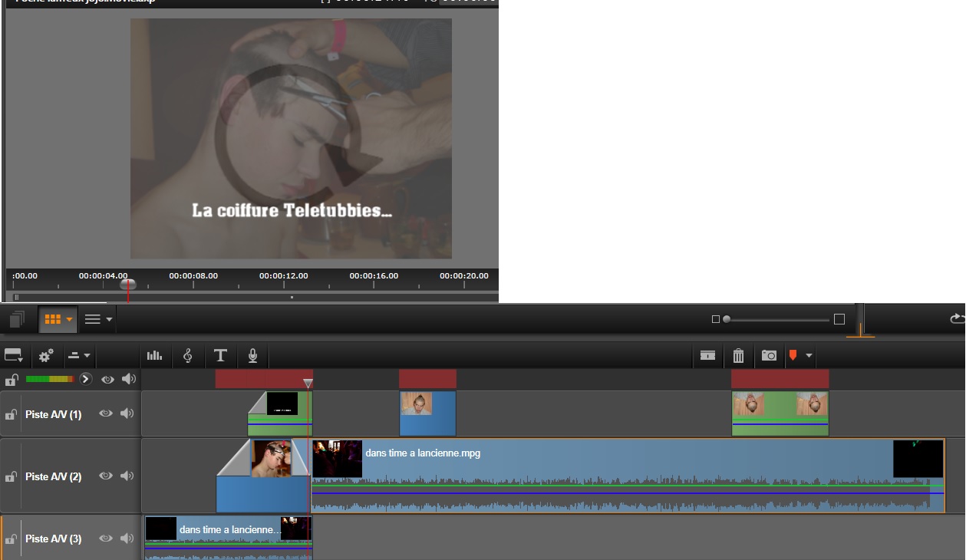Open the track layout dropdown
This screenshot has height=560, width=966.
pos(14,355)
